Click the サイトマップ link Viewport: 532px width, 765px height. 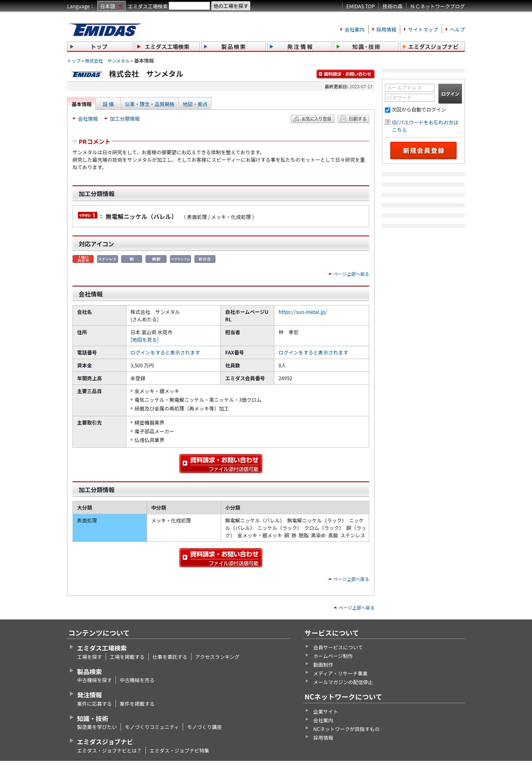[423, 30]
